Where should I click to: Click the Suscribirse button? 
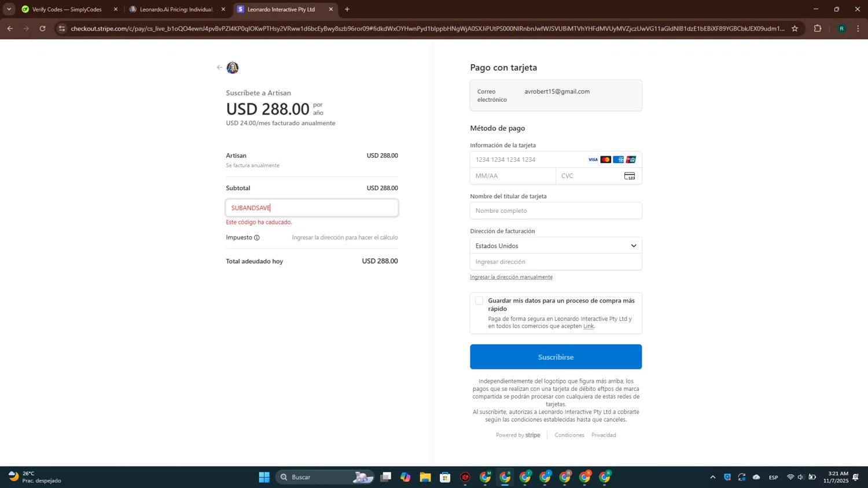[x=556, y=357]
